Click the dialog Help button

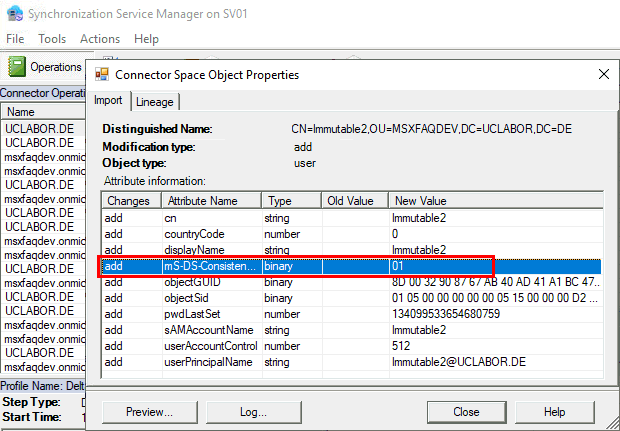(554, 411)
